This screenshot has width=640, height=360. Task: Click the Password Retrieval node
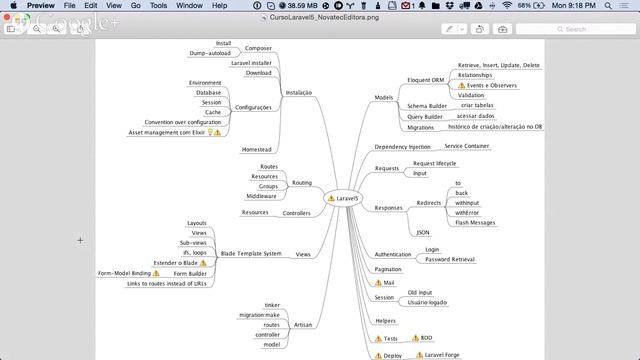(450, 259)
